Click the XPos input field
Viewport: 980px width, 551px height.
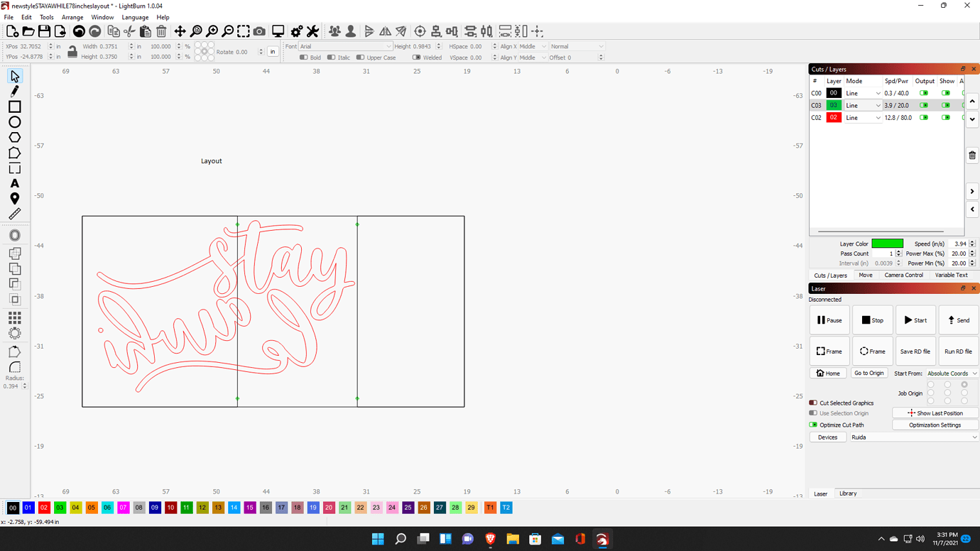point(33,46)
